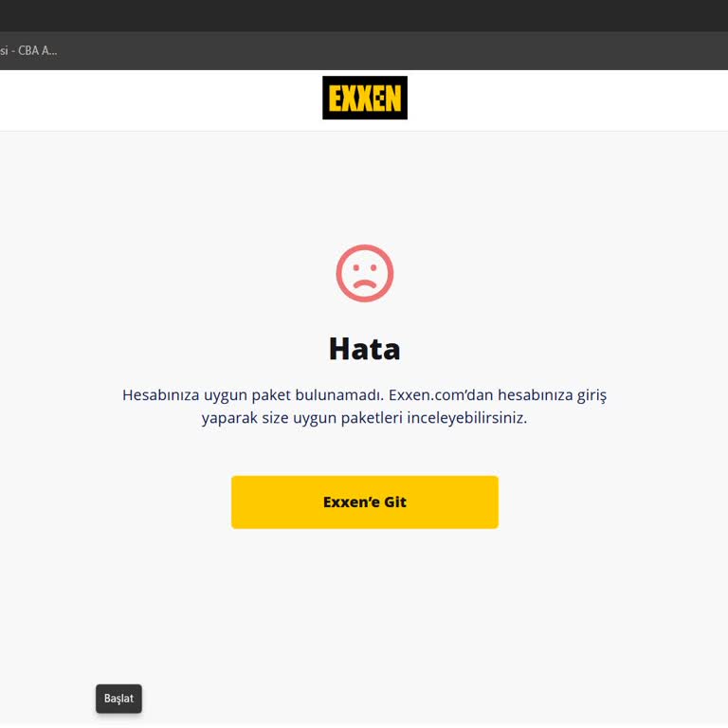
Task: Click the "Başlat" tooltip label
Action: [118, 699]
